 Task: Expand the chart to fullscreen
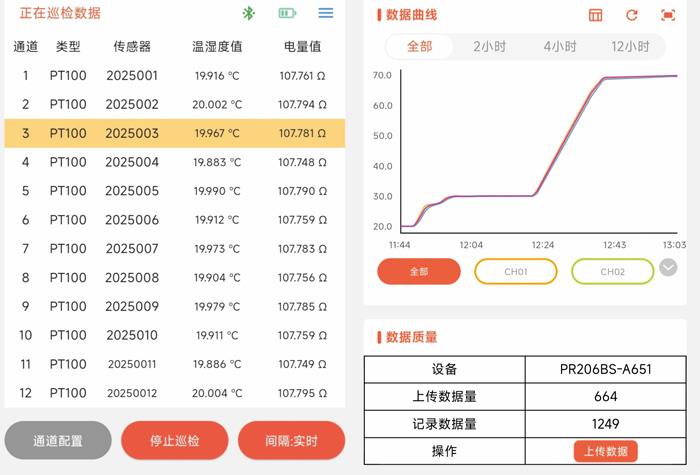pyautogui.click(x=668, y=15)
